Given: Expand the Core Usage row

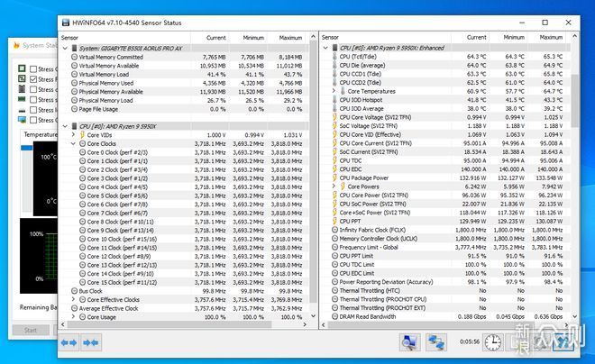Looking at the screenshot, I should (73, 316).
